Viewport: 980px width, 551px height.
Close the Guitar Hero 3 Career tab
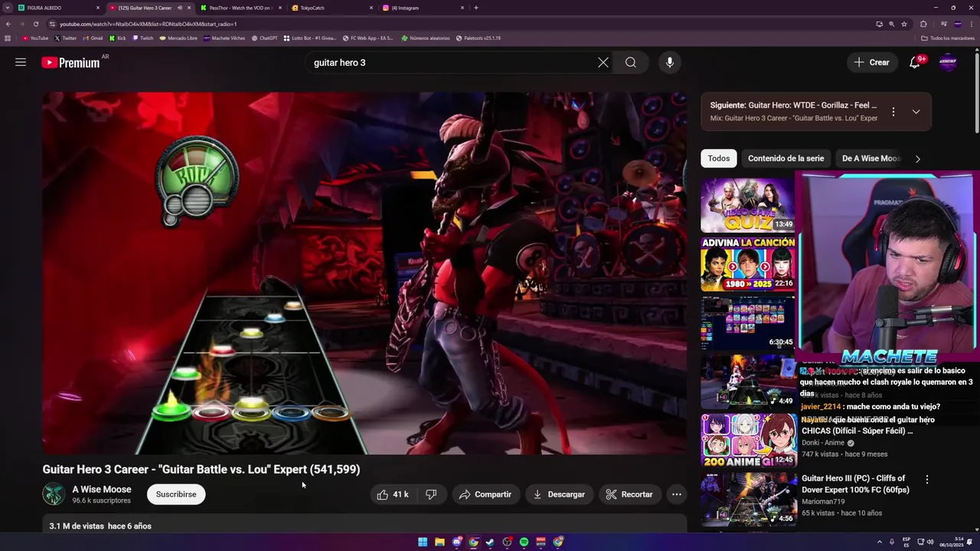pos(189,8)
